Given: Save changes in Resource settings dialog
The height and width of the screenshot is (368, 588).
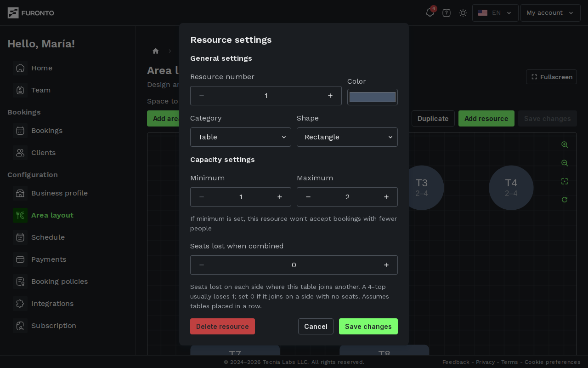Looking at the screenshot, I should click(368, 327).
